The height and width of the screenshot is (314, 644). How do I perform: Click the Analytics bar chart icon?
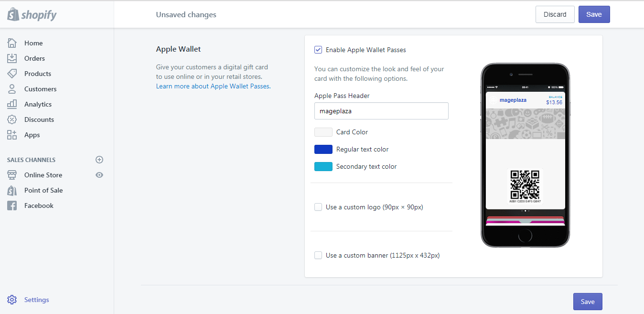tap(12, 104)
